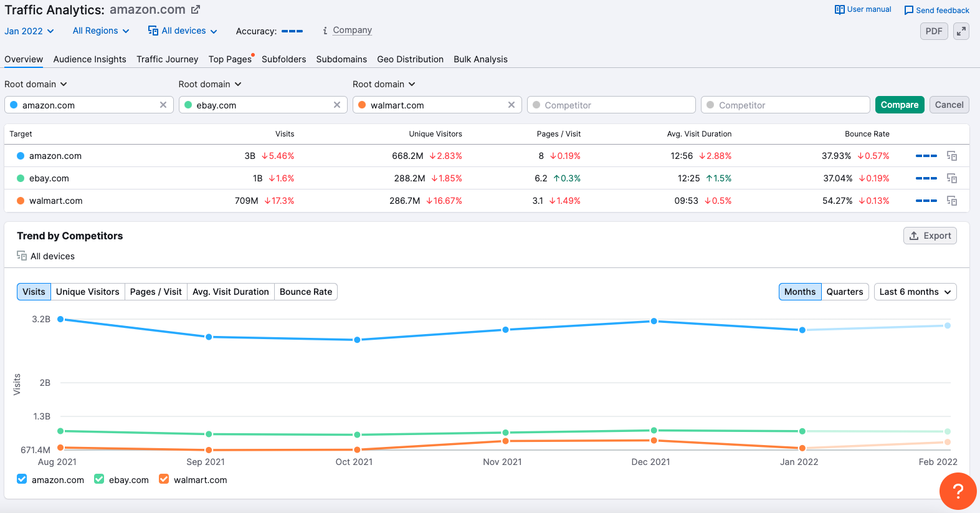Open the Audience Insights tab
The width and height of the screenshot is (980, 513).
90,59
